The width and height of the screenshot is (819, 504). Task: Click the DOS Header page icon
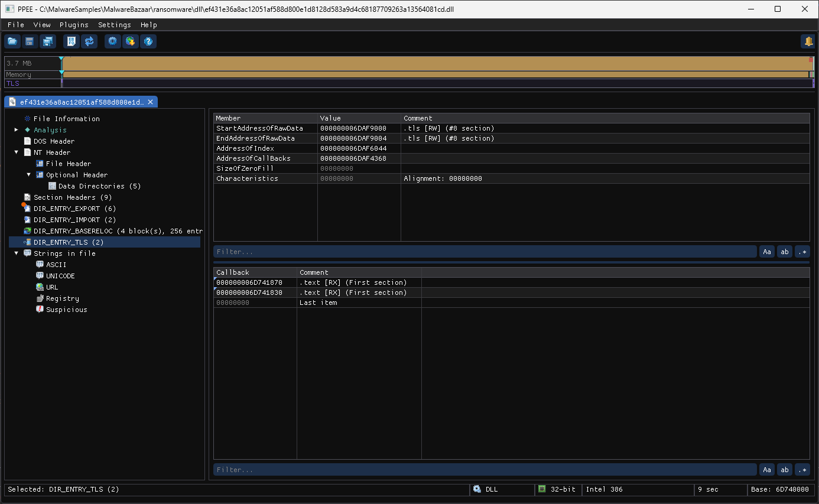[27, 141]
